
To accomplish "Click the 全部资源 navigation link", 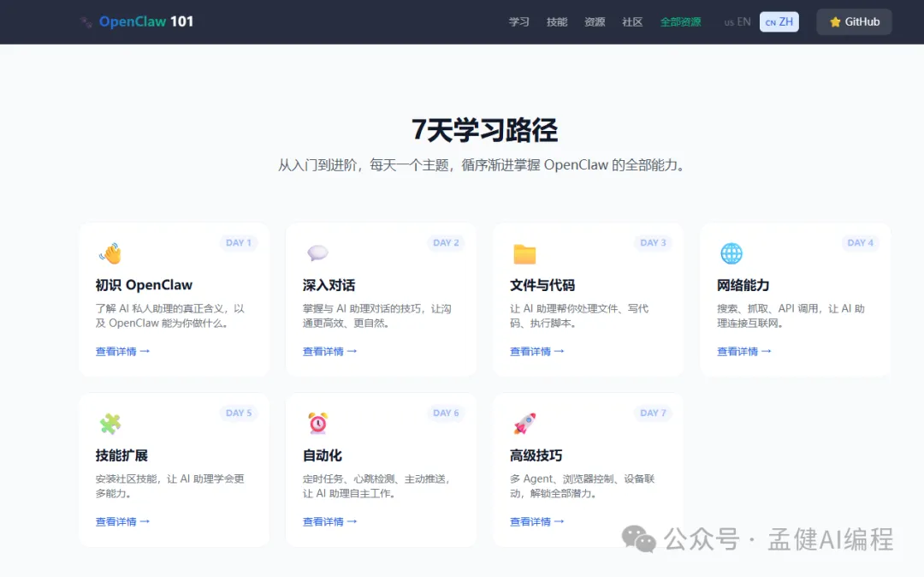I will tap(680, 22).
